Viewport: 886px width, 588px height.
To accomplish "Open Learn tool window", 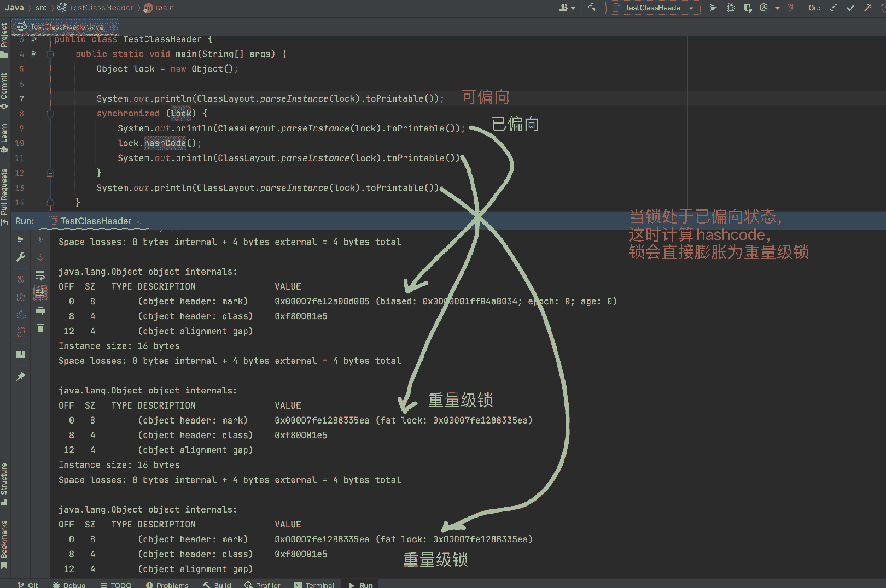I will (4, 138).
